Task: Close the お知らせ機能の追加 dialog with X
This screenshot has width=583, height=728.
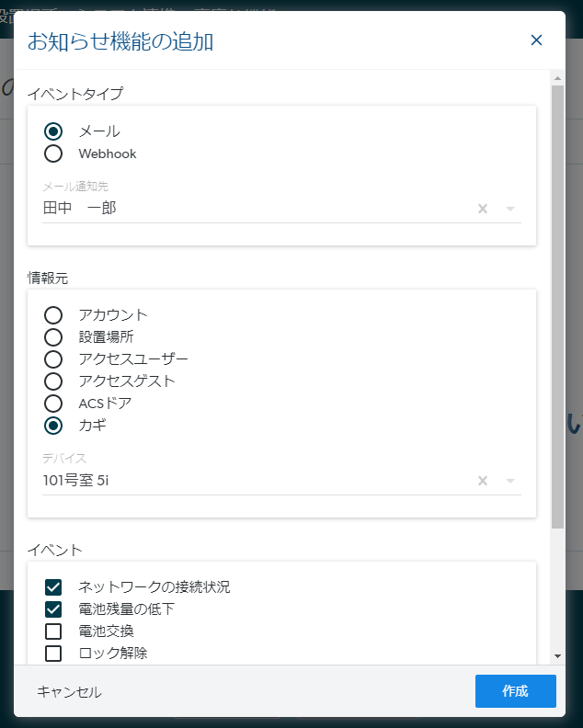Action: point(536,40)
